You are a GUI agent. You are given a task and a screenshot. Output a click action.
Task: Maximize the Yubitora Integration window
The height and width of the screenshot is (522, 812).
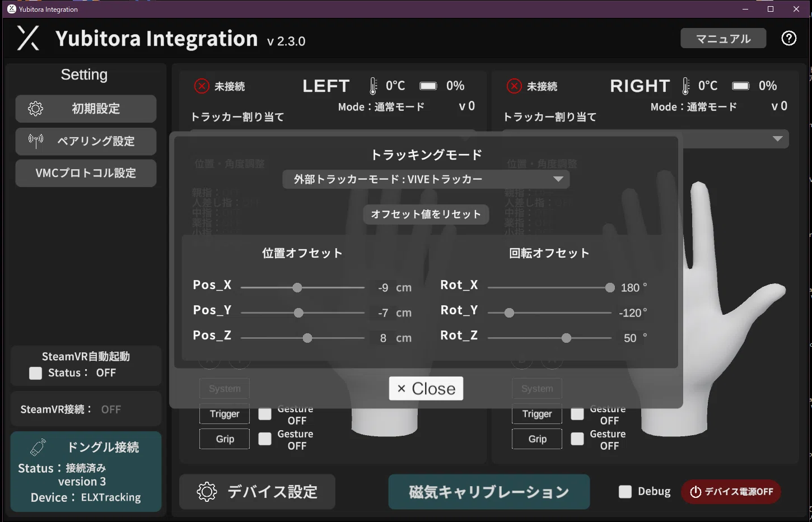tap(771, 9)
